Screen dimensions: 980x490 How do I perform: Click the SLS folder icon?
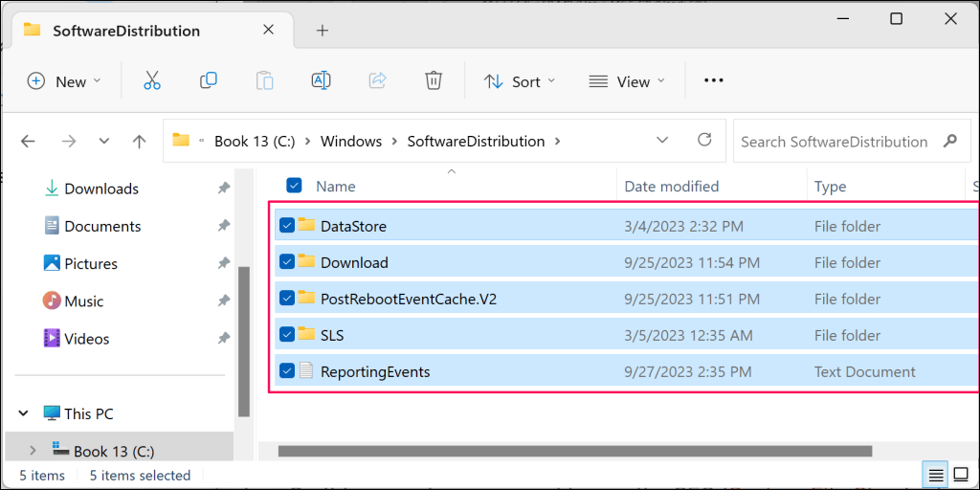coord(306,334)
